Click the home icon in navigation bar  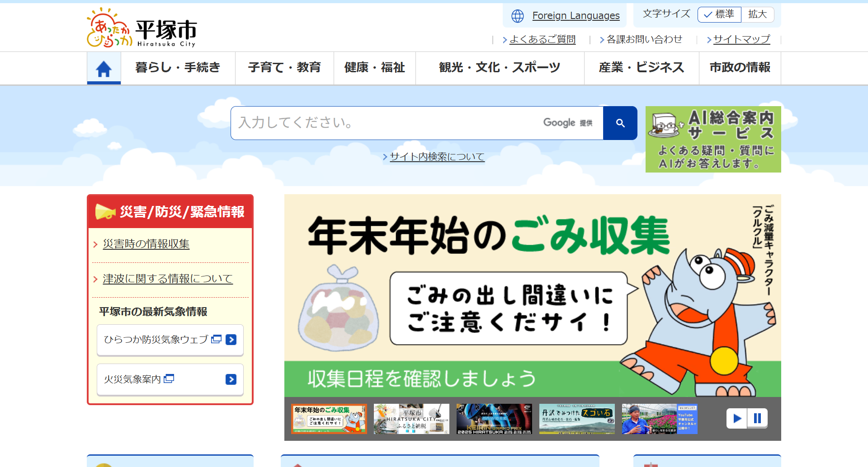104,69
